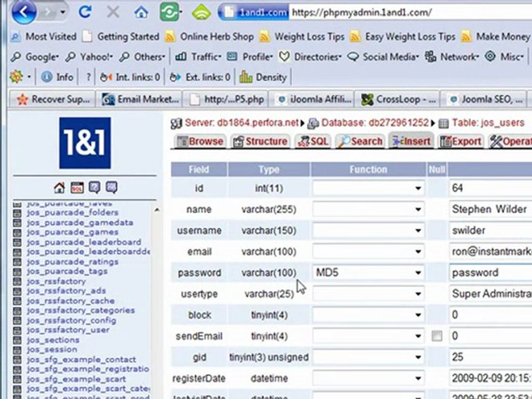Switch to the Recover Sup browser tab
532x399 pixels.
(53, 99)
